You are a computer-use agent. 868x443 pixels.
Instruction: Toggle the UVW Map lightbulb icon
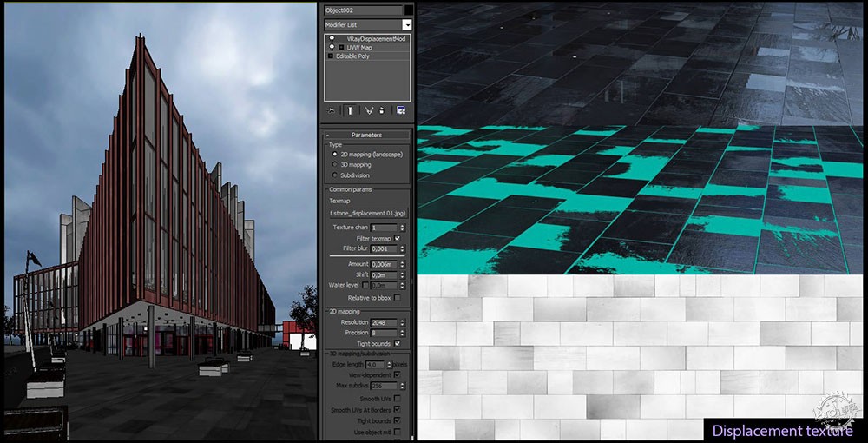[332, 48]
